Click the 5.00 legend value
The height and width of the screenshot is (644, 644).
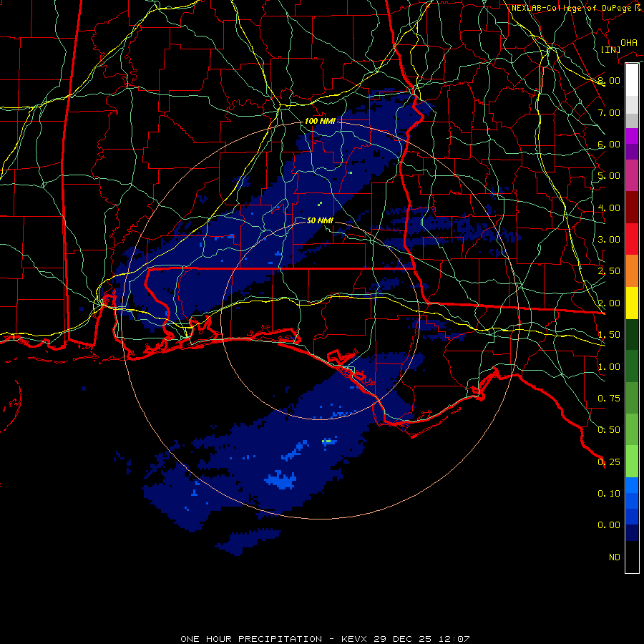(x=609, y=176)
